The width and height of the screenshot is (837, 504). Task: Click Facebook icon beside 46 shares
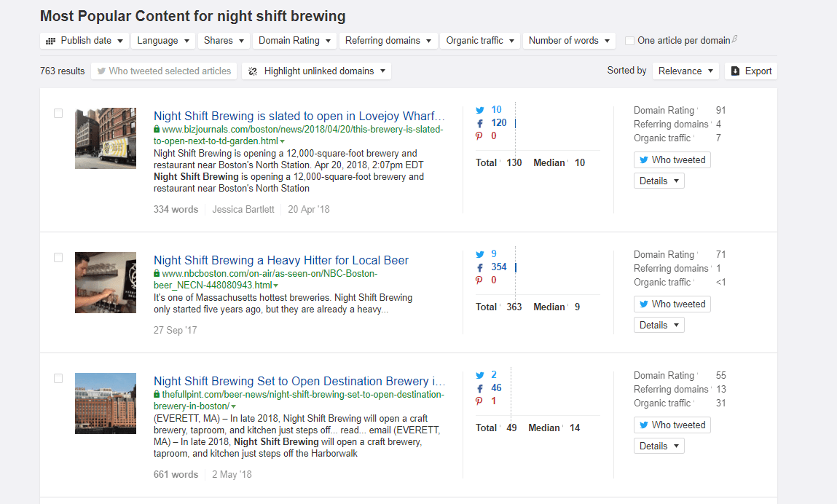point(480,389)
